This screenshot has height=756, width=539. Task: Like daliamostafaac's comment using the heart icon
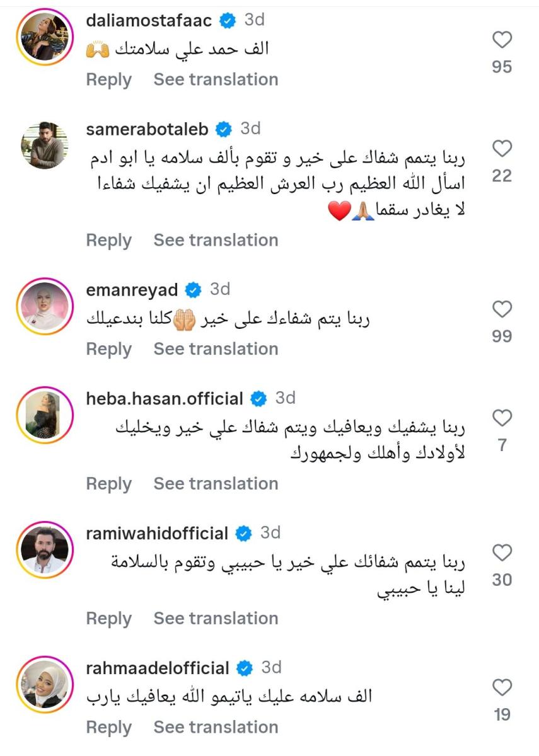(x=501, y=40)
